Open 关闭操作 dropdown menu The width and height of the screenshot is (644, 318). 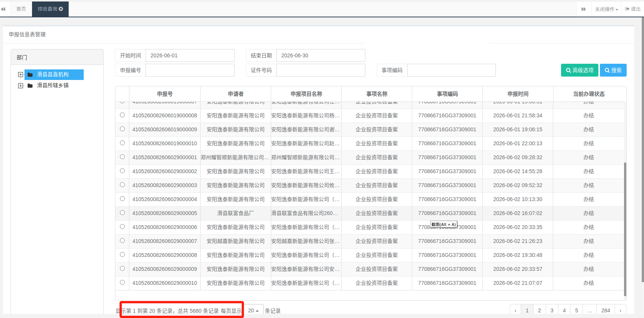coord(606,9)
